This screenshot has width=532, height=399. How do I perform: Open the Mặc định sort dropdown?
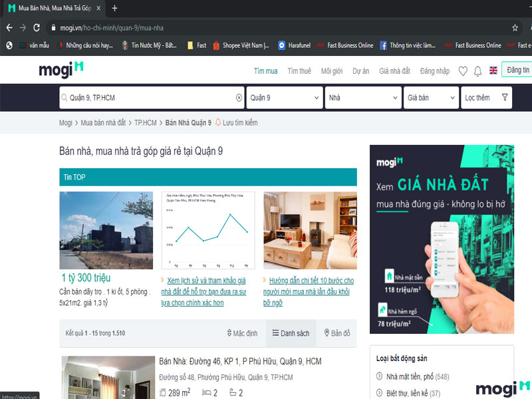click(x=239, y=333)
